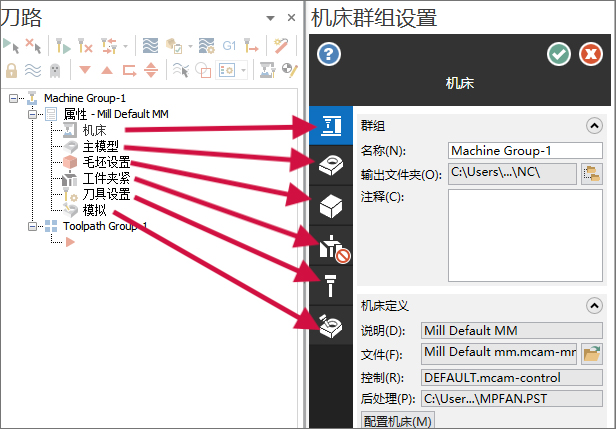Screen dimensions: 616x429
Task: Click the tool swap arrows icon
Action: tap(109, 46)
